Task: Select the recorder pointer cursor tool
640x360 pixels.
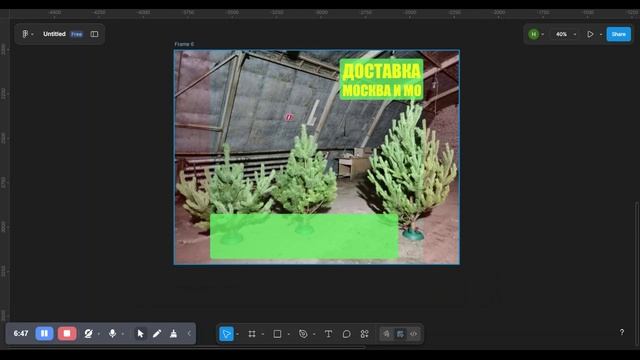Action: click(x=140, y=333)
